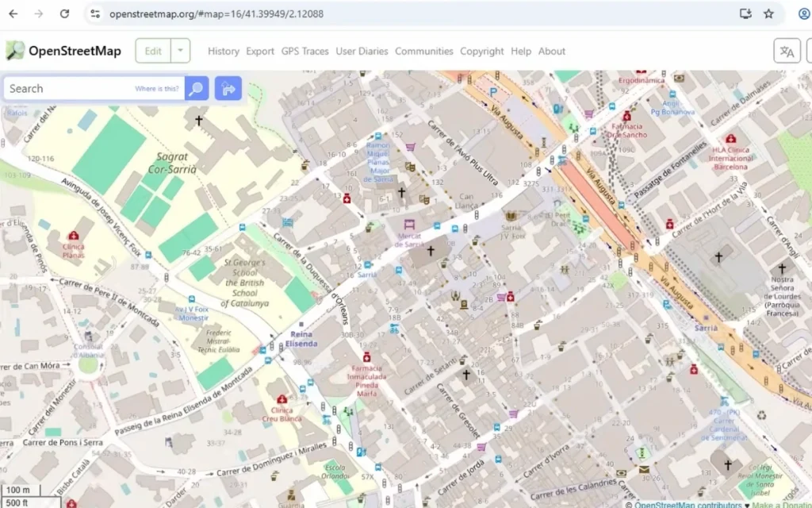Open the Clínica Planas hospital marker
The width and height of the screenshot is (812, 508).
pos(74,233)
